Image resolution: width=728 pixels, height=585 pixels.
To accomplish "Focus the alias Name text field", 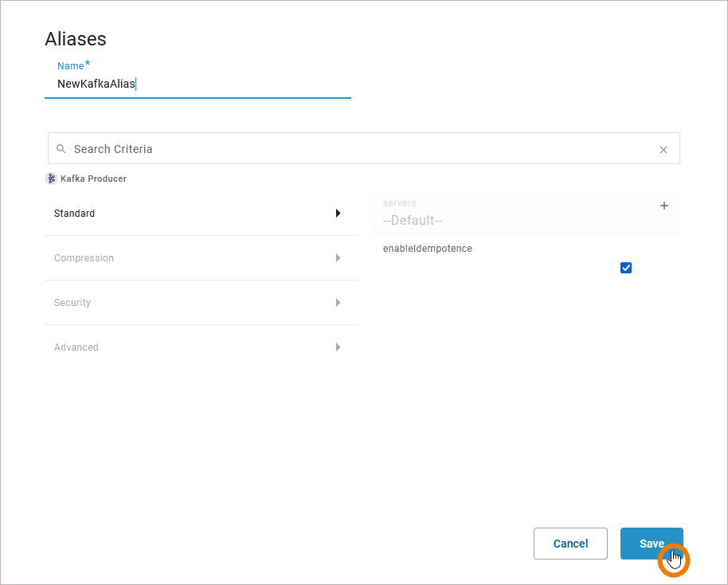I will [198, 84].
